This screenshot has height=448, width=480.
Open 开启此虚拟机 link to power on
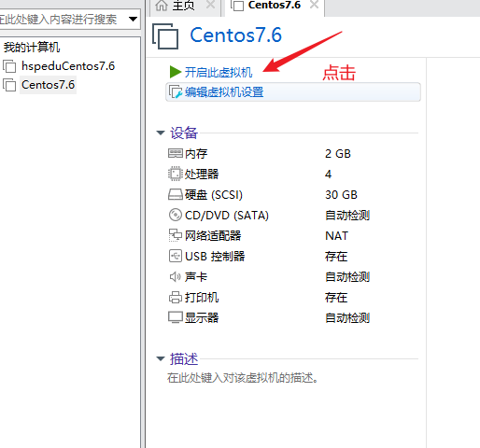[219, 72]
